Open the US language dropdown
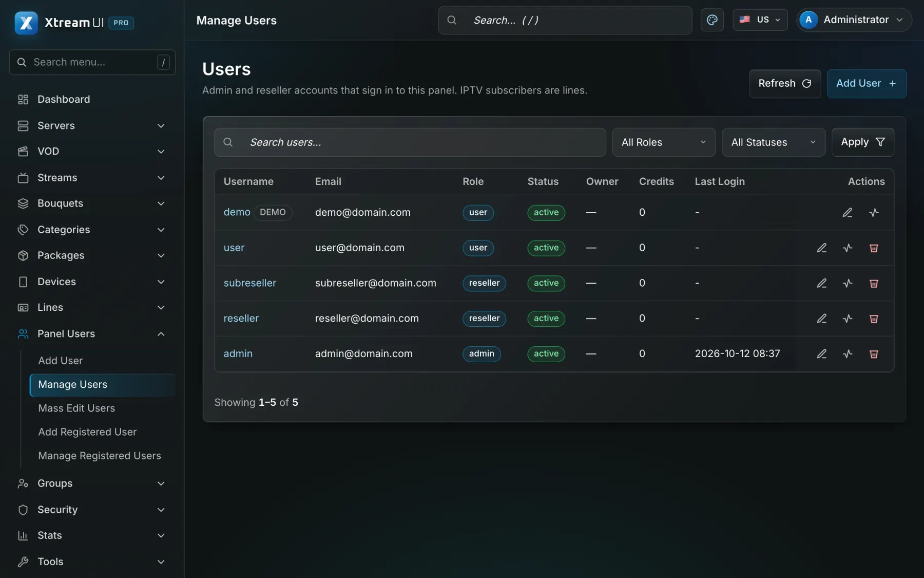Image resolution: width=924 pixels, height=578 pixels. pos(760,20)
